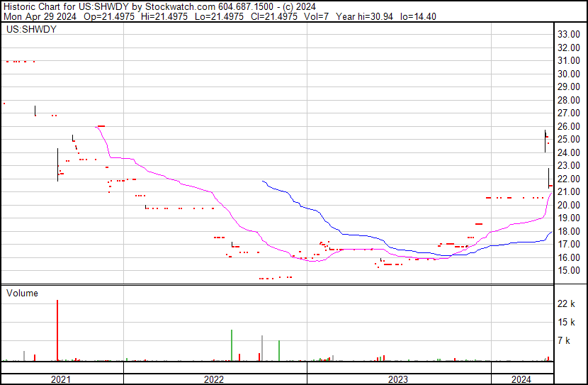Click the 32.00 price axis label
588x385 pixels.
(569, 48)
